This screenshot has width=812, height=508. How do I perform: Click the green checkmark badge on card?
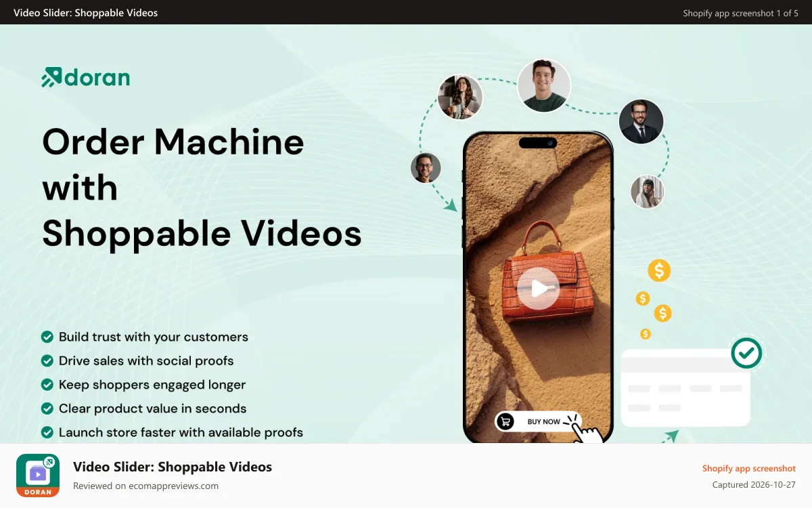click(746, 352)
